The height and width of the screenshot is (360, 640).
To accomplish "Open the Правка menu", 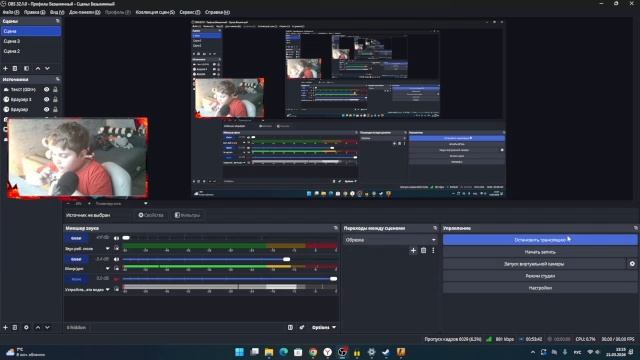I will (34, 12).
